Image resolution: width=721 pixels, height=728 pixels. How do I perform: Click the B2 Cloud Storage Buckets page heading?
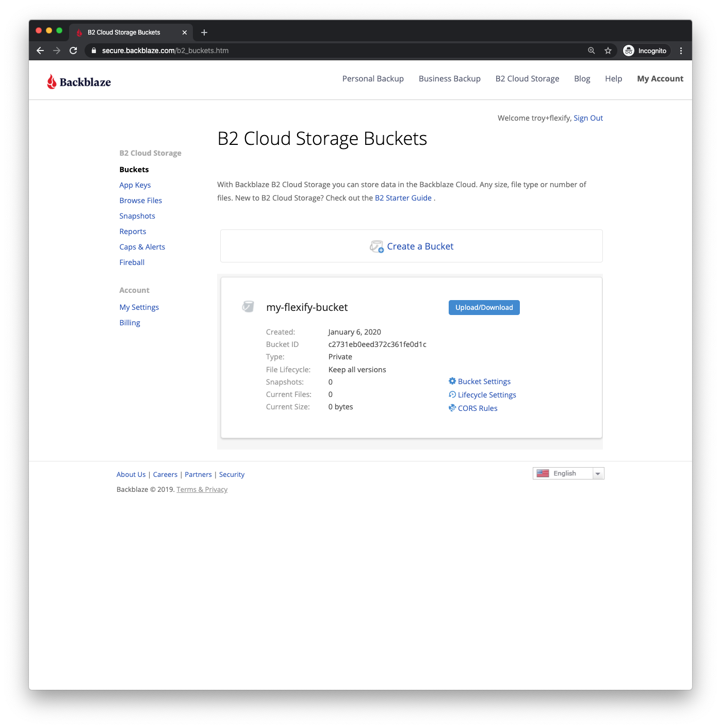click(x=322, y=139)
